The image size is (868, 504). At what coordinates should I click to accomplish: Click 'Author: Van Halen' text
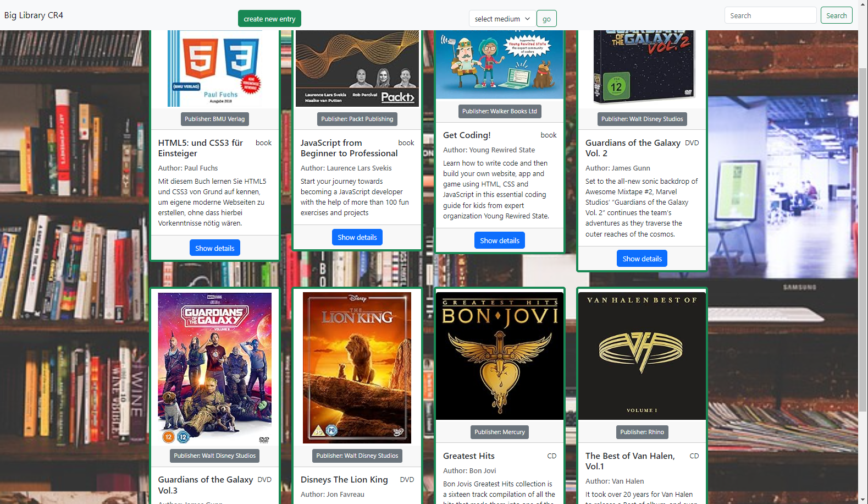coord(615,481)
